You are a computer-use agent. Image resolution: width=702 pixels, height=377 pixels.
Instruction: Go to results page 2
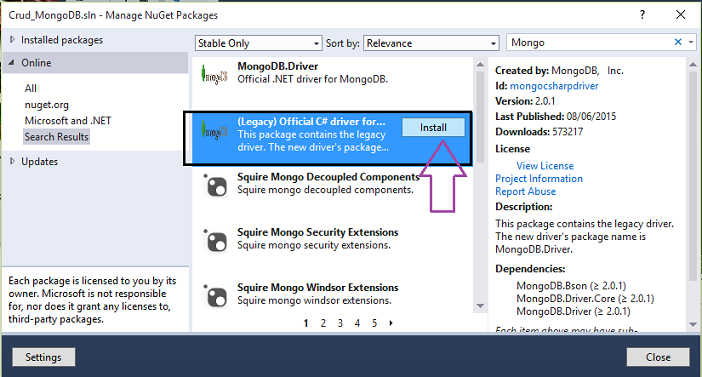323,323
